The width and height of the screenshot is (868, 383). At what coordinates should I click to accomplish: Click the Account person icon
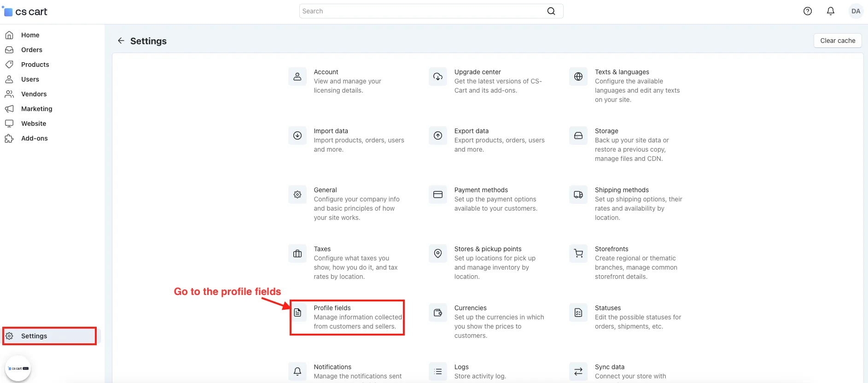297,77
